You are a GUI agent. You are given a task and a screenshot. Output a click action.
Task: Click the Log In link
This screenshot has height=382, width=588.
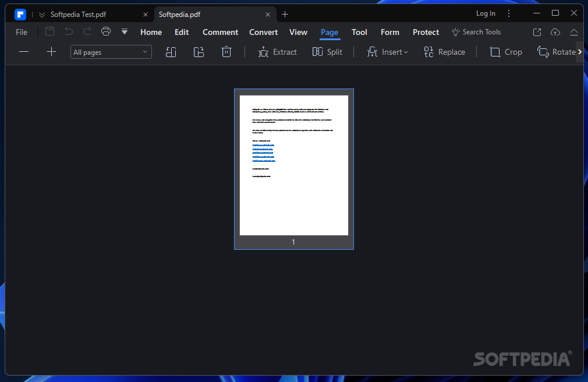[x=486, y=13]
